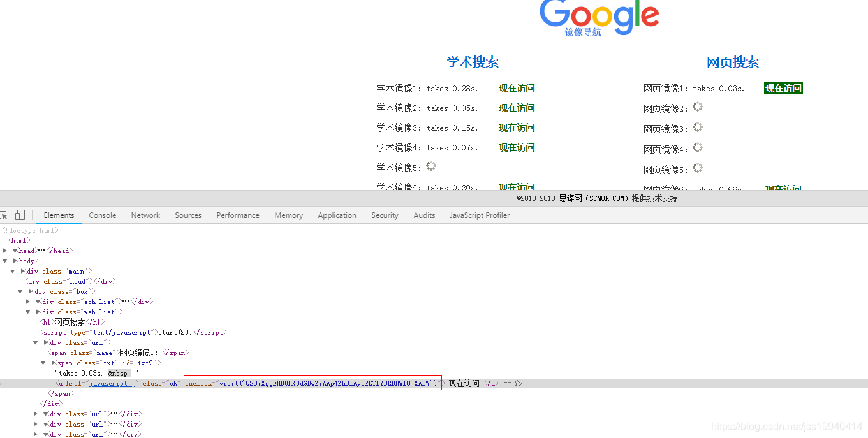This screenshot has height=438, width=868.
Task: Select the <html> tag row
Action: [18, 240]
